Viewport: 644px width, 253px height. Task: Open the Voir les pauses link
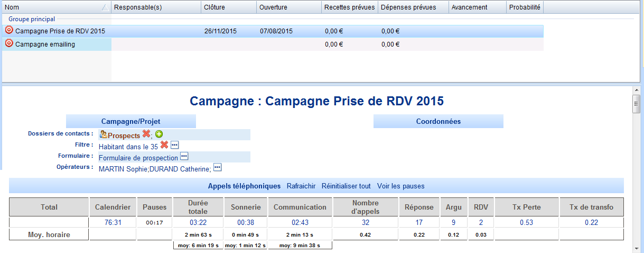(x=401, y=186)
